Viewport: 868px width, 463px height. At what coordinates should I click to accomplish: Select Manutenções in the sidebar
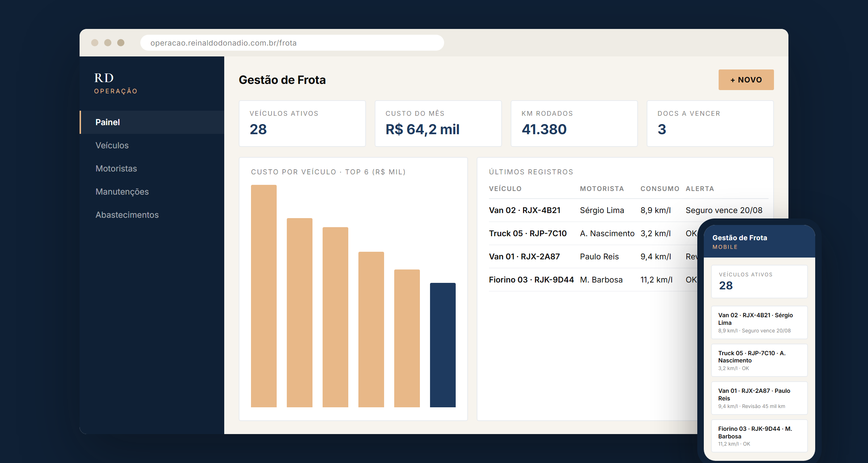coord(152,192)
